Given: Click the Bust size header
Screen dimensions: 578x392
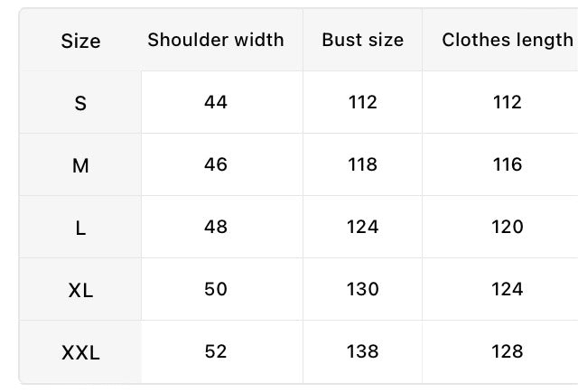Looking at the screenshot, I should click(363, 40).
